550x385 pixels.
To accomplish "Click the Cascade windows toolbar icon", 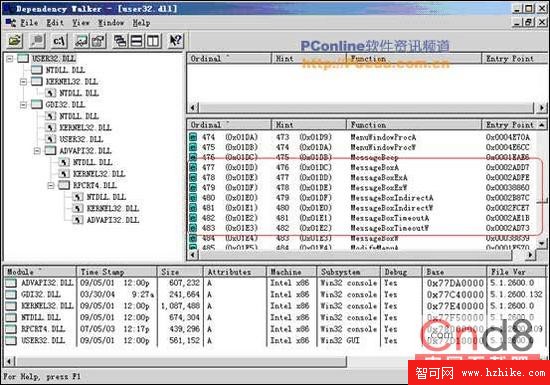I will coord(120,41).
